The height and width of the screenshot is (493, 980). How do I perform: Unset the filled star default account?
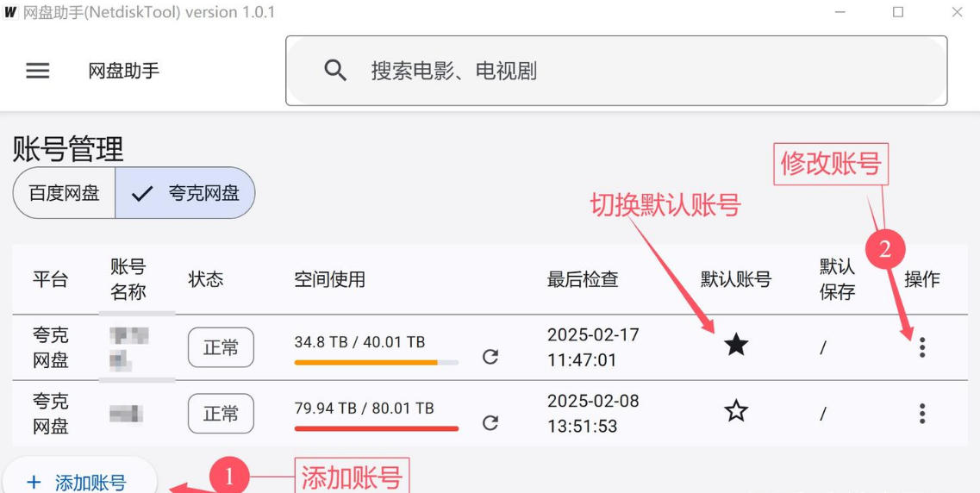point(736,345)
